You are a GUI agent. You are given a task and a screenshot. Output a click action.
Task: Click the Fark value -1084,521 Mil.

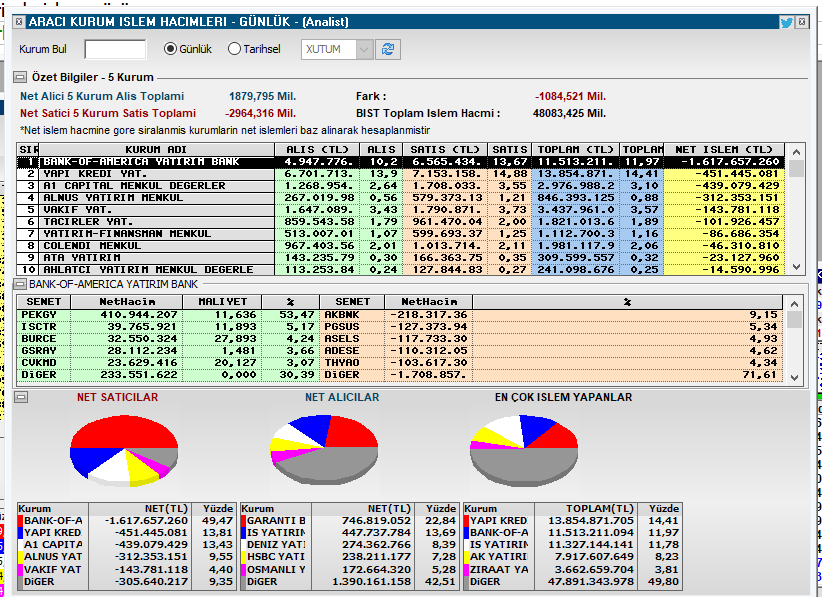coord(570,96)
